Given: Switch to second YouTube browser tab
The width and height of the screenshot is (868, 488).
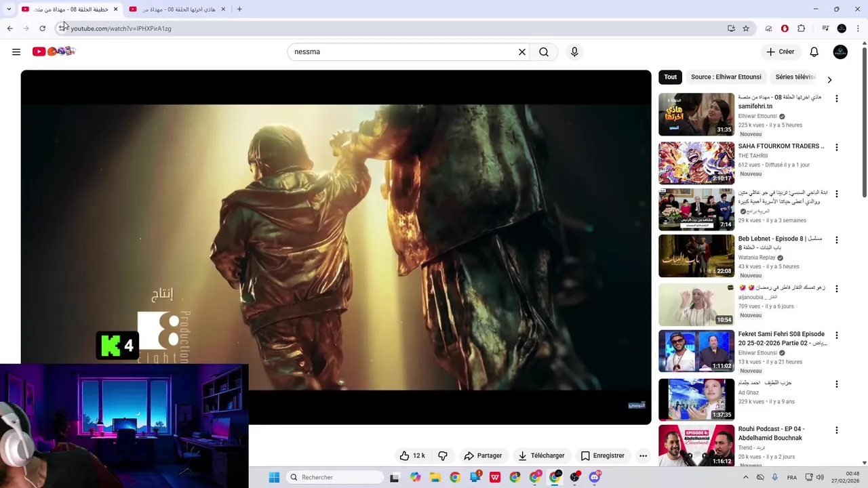Looking at the screenshot, I should [x=178, y=9].
